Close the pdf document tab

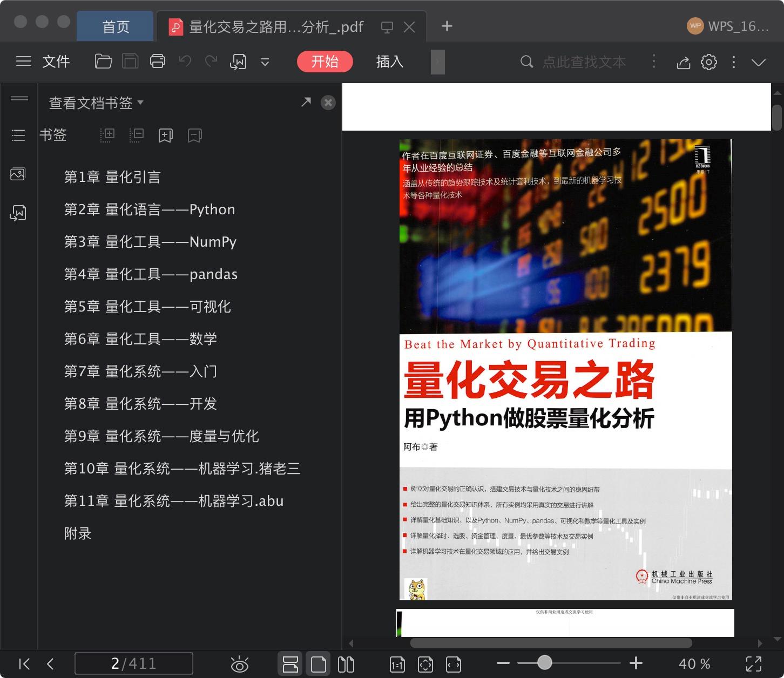click(x=409, y=27)
